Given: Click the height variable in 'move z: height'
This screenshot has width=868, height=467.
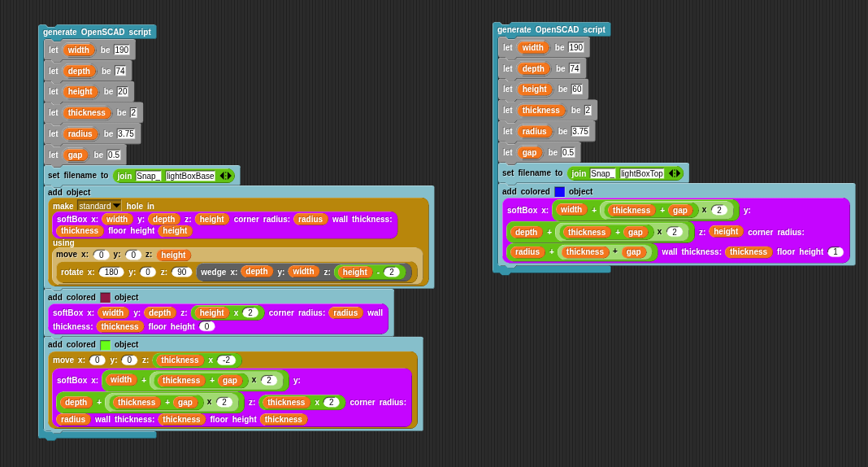Looking at the screenshot, I should click(173, 255).
